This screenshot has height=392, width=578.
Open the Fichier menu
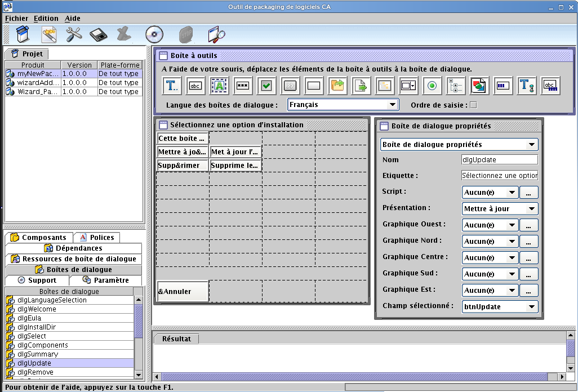(x=16, y=18)
